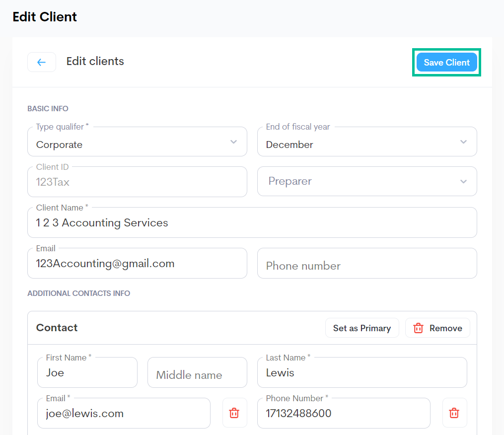Click the back arrow icon

point(42,62)
